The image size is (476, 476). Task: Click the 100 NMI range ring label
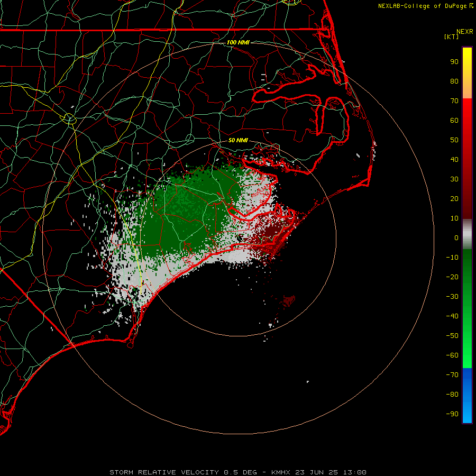tap(238, 42)
